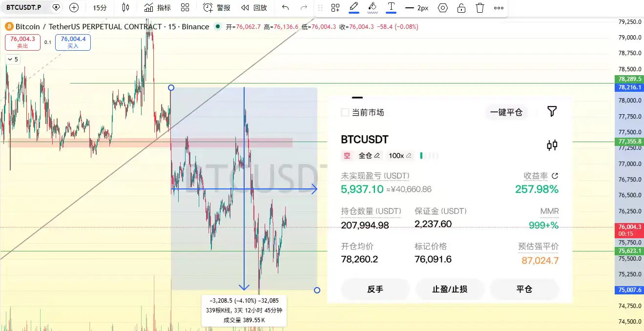Grab the drawing toolbar drag handle
Image resolution: width=644 pixels, height=331 pixels.
320,8
